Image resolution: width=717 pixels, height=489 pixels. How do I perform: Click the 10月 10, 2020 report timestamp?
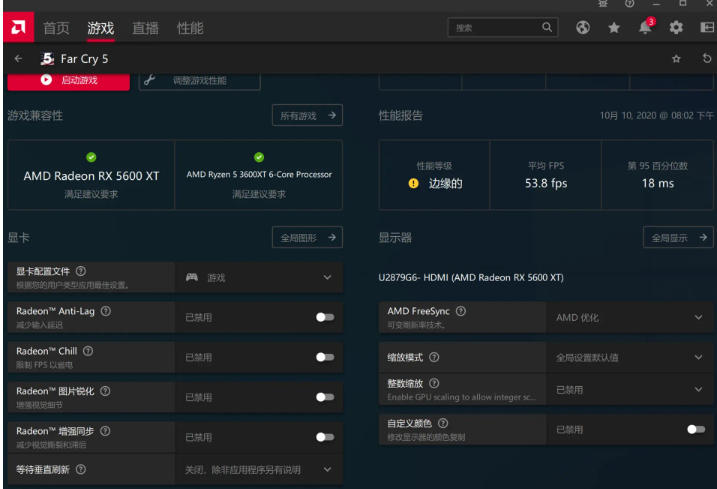pos(656,115)
